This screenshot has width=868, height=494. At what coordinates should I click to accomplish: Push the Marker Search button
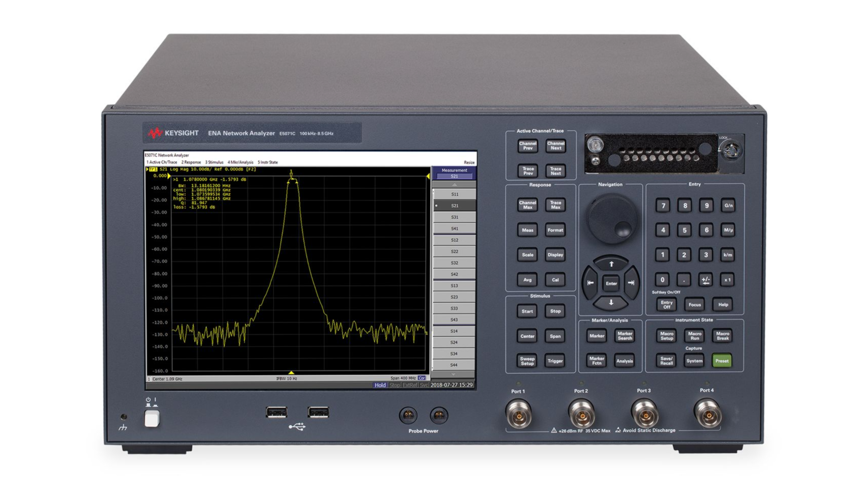tap(624, 336)
